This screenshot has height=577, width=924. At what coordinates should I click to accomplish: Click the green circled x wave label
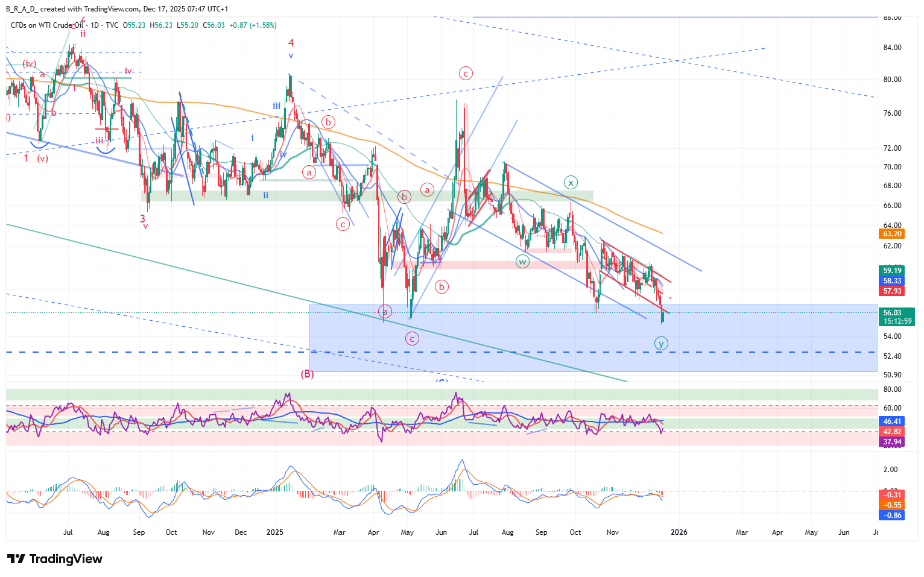click(571, 183)
